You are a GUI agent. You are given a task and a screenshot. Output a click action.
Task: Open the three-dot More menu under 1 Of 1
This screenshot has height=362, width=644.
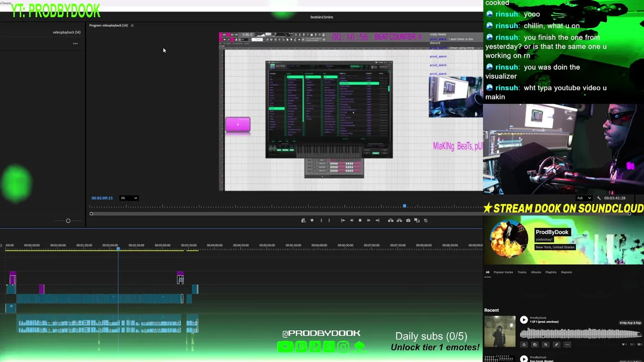[567, 344]
